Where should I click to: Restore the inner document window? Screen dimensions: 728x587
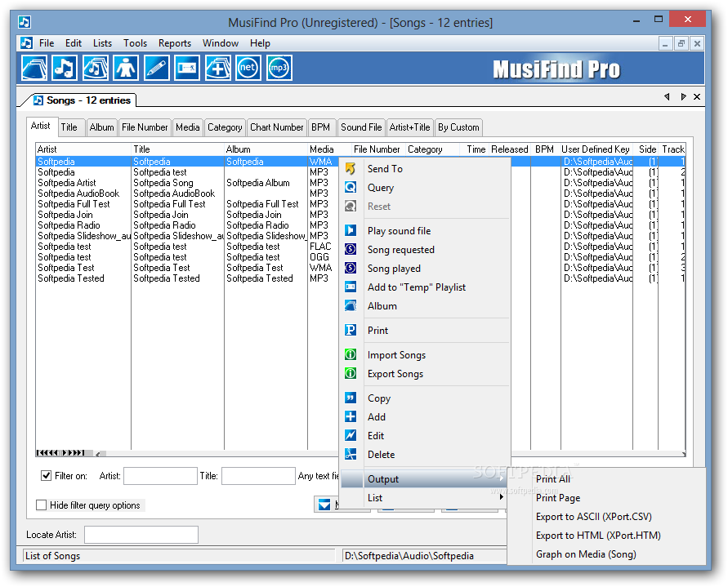click(681, 43)
